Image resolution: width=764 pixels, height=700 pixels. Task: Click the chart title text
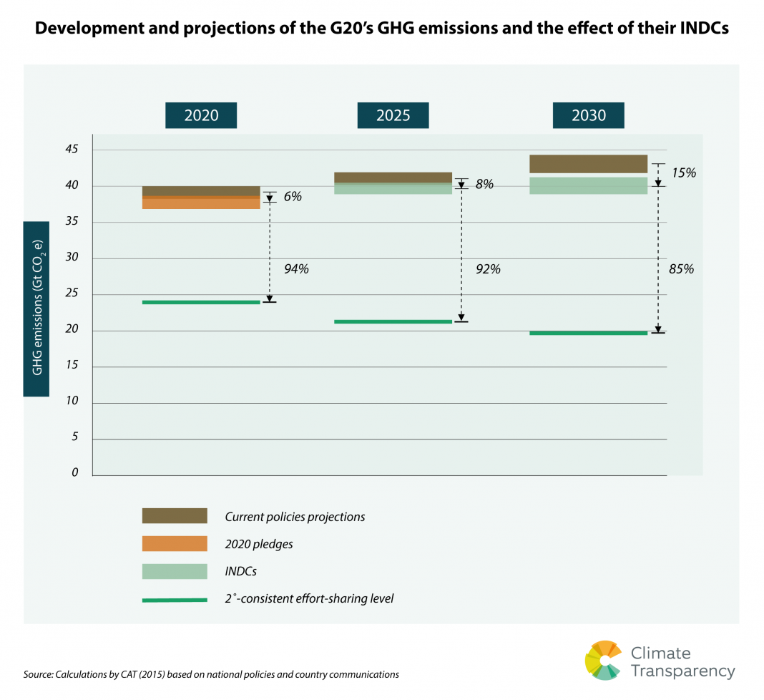(382, 29)
